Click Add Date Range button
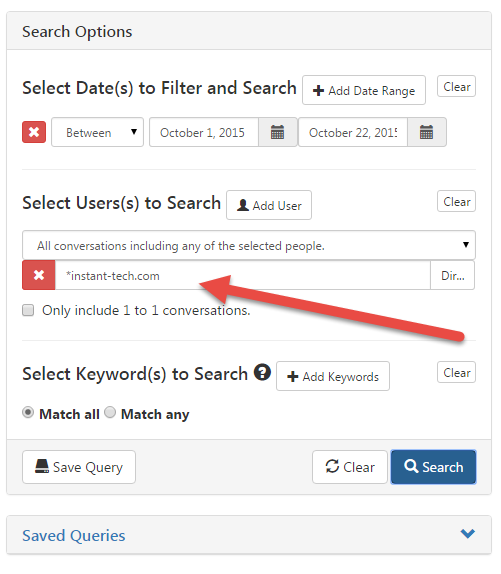The width and height of the screenshot is (501, 574). pos(364,90)
